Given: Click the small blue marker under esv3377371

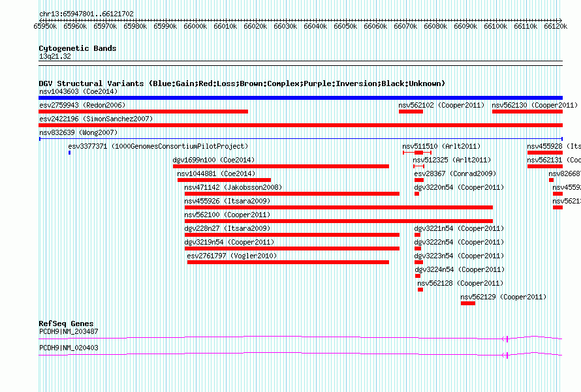Looking at the screenshot, I should pos(69,153).
